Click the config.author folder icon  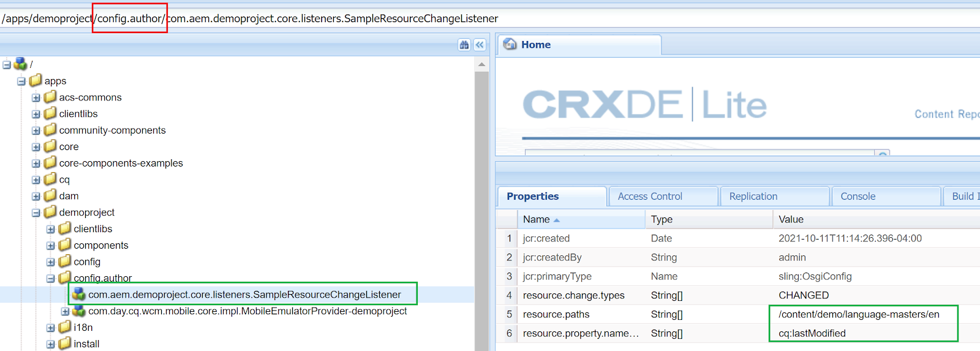coord(65,277)
